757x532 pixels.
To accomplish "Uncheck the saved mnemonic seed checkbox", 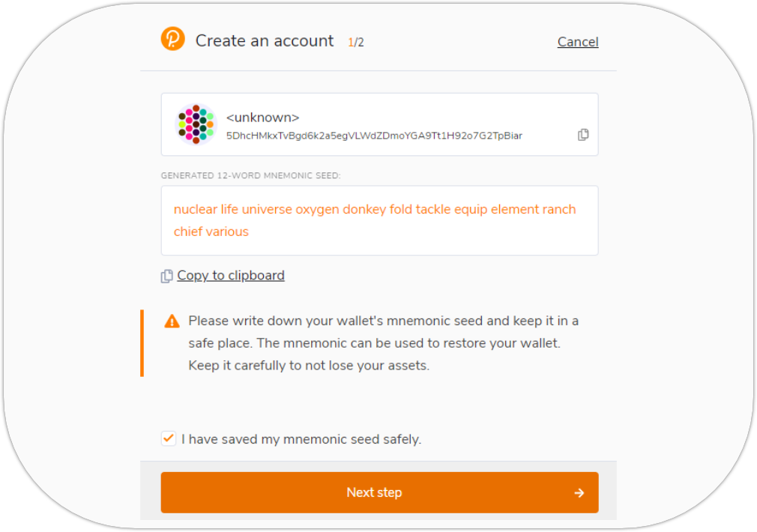I will (169, 438).
